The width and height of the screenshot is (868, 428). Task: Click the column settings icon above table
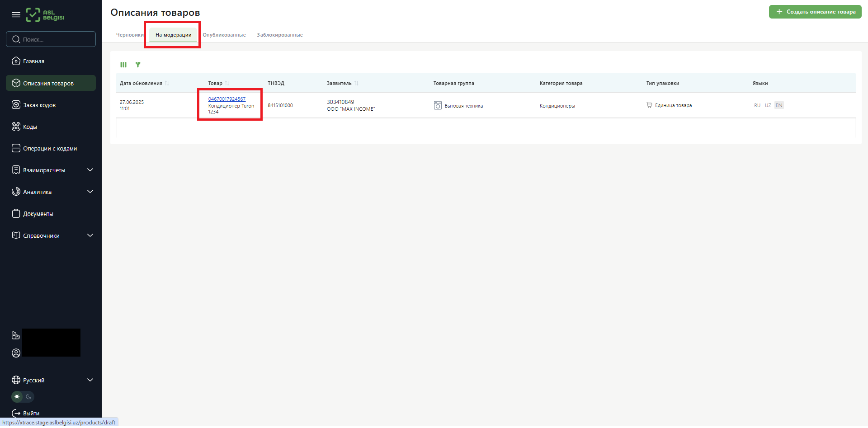(123, 65)
